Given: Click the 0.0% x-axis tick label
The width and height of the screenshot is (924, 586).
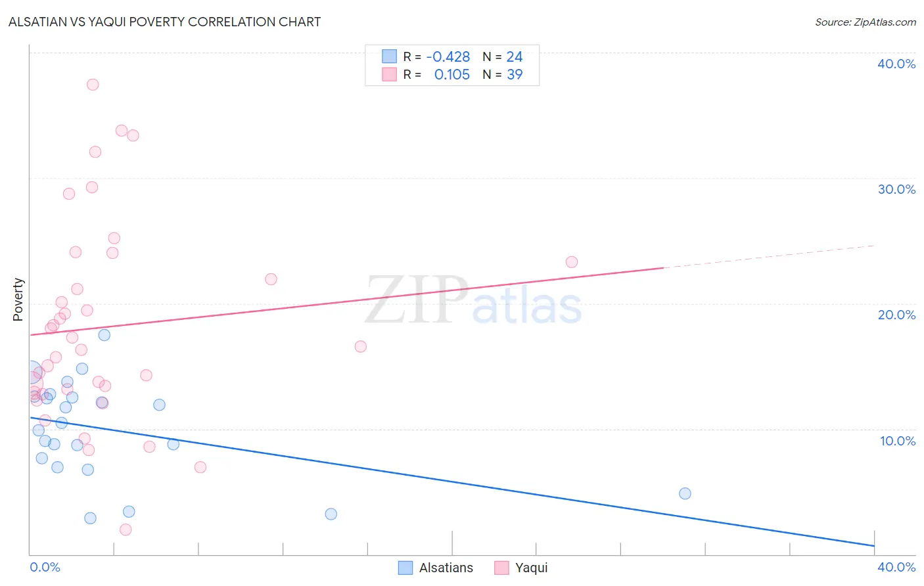Looking at the screenshot, I should (45, 567).
